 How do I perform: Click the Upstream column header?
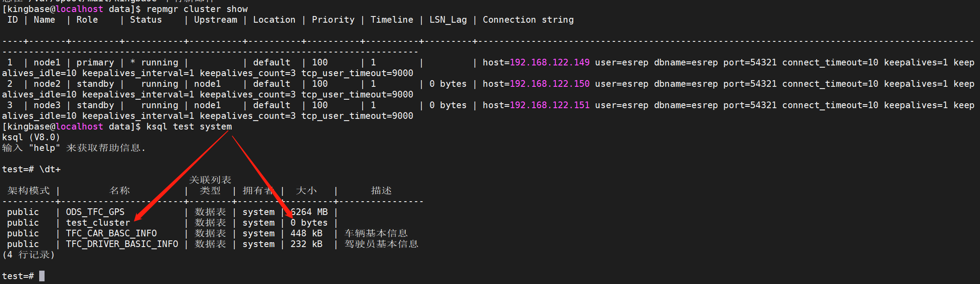216,20
